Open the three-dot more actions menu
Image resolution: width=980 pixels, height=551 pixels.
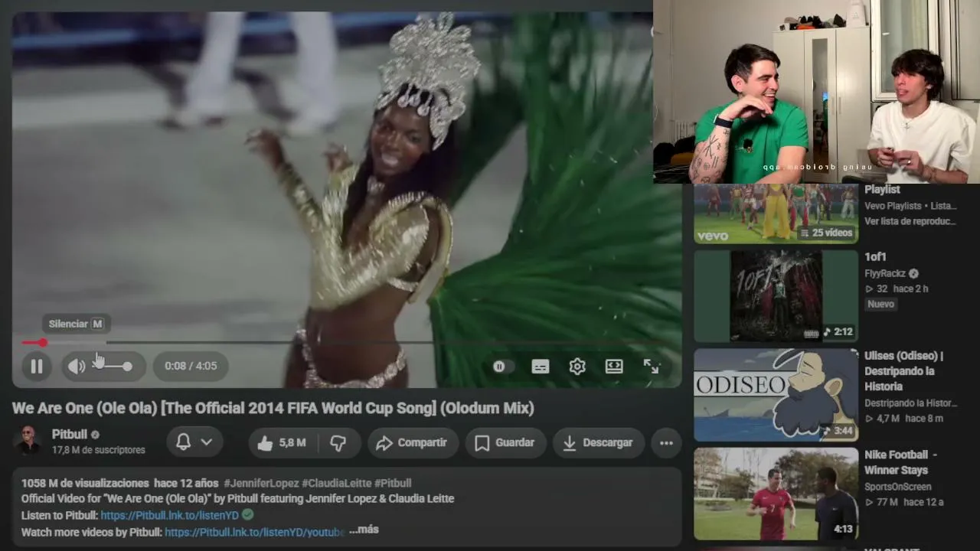[666, 442]
